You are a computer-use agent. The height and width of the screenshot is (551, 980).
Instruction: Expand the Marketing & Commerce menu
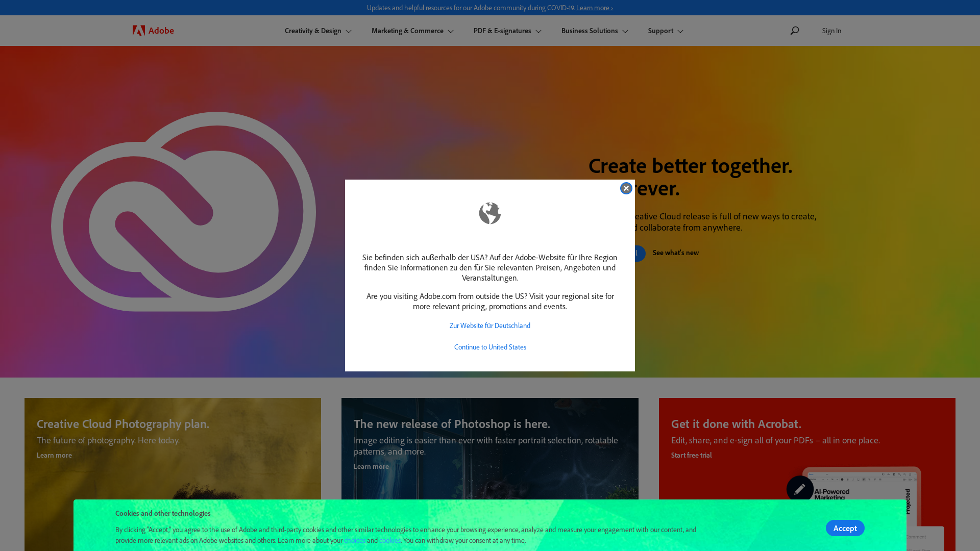point(412,31)
